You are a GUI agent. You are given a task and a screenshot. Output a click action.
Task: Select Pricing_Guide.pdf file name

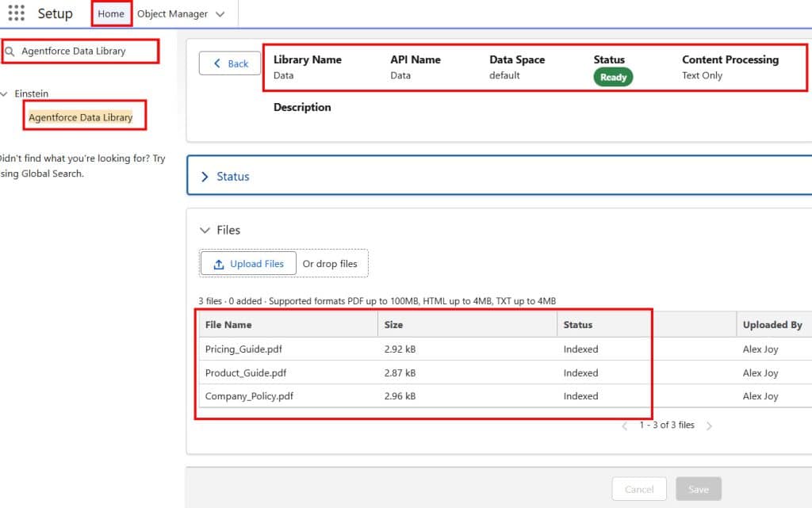coord(243,349)
